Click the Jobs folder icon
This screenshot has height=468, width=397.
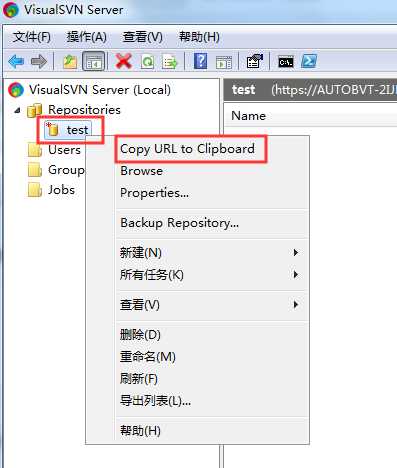click(35, 190)
